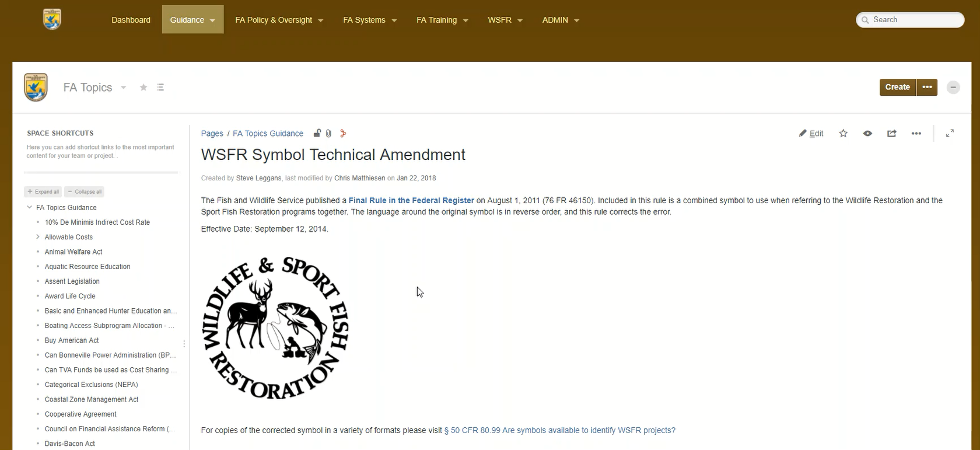Open Boating Access Subprogram Allocation page

[110, 326]
